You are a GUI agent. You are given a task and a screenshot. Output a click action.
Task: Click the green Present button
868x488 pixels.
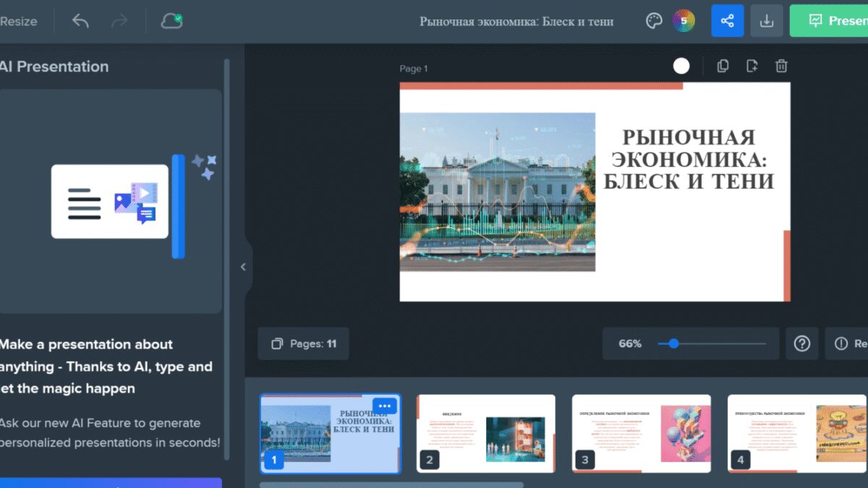click(x=832, y=21)
